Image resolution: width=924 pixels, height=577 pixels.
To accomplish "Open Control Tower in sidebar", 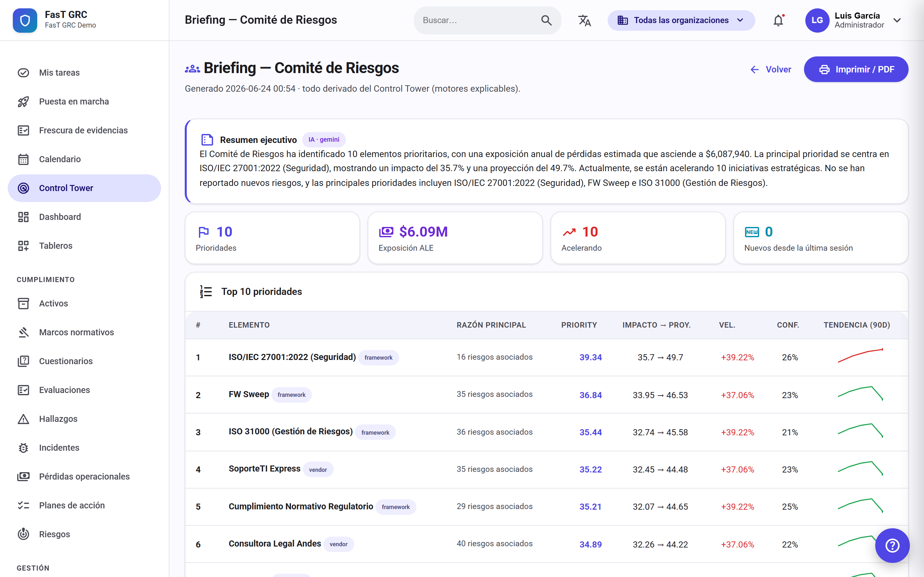I will (84, 188).
